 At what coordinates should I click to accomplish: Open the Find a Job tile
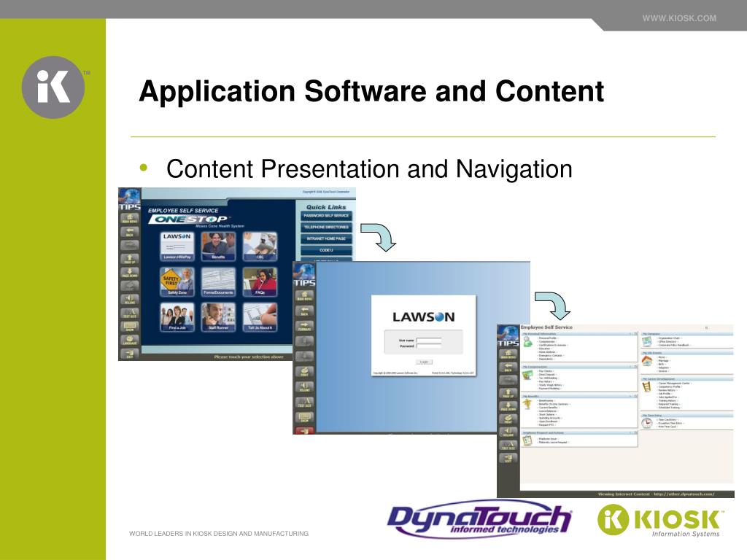(x=177, y=317)
